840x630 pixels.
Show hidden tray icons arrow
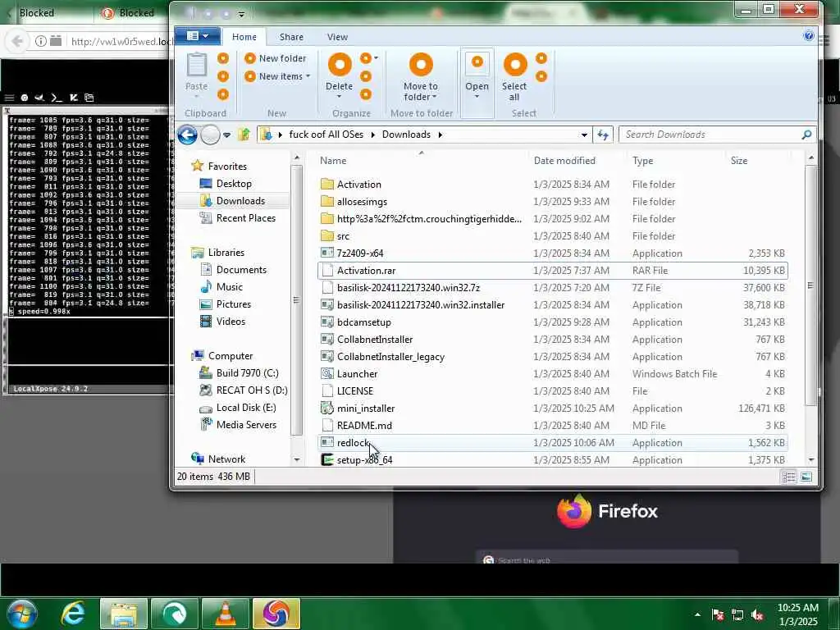tap(697, 614)
